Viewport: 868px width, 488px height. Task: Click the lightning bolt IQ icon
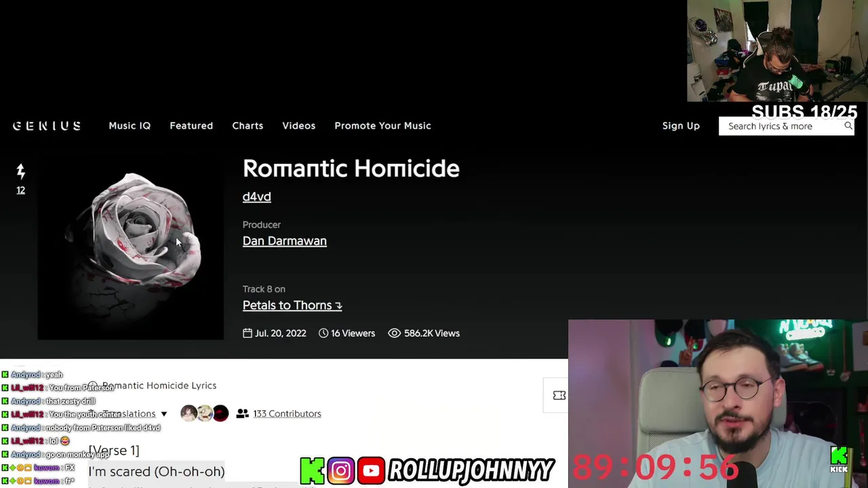20,171
